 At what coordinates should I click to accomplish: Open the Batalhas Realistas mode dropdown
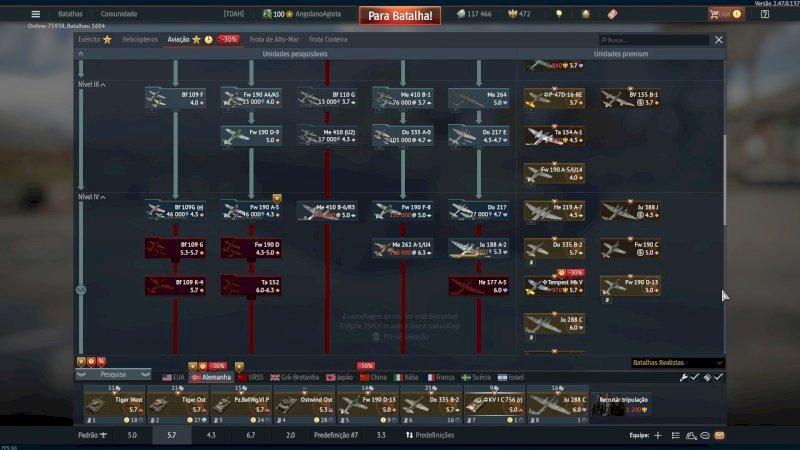pos(677,362)
